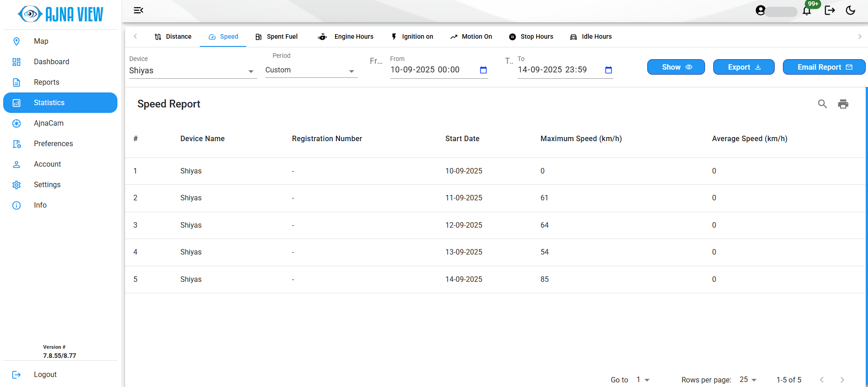Click the Show button
Image resolution: width=868 pixels, height=387 pixels.
pyautogui.click(x=676, y=67)
